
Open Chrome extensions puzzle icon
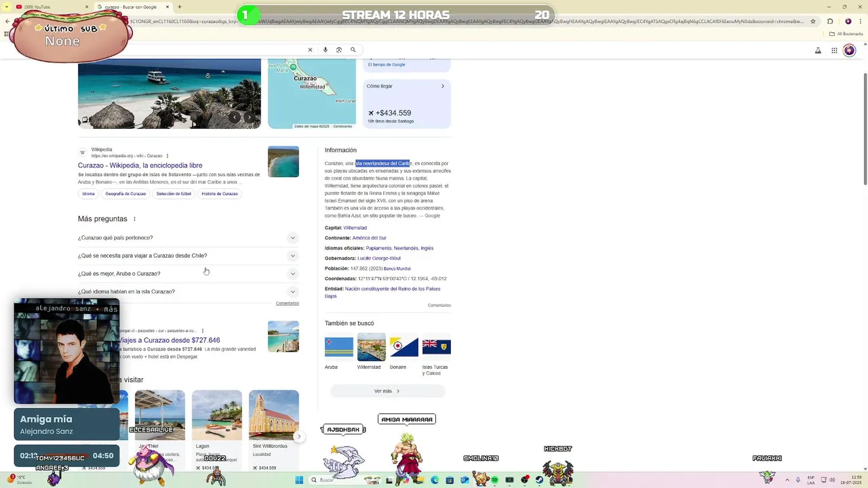(x=831, y=21)
